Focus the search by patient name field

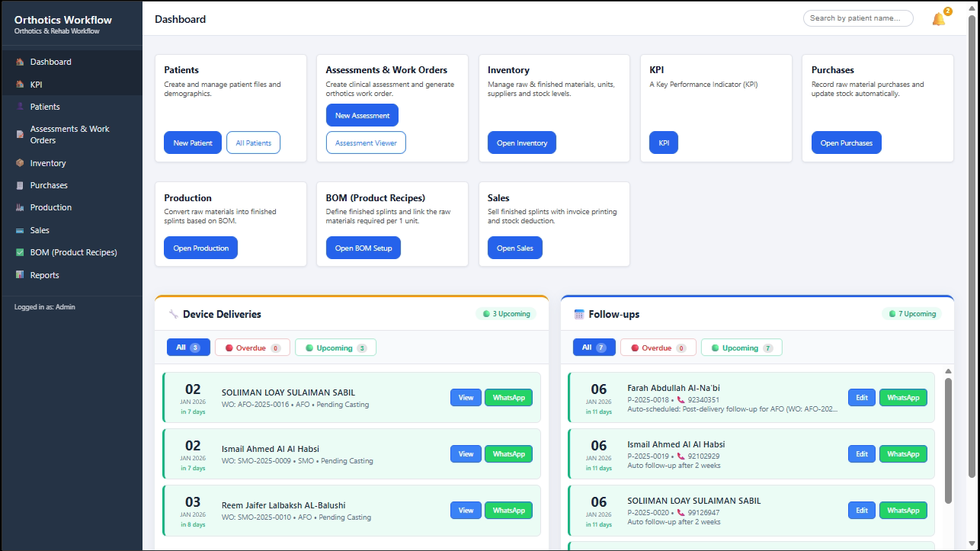coord(857,18)
